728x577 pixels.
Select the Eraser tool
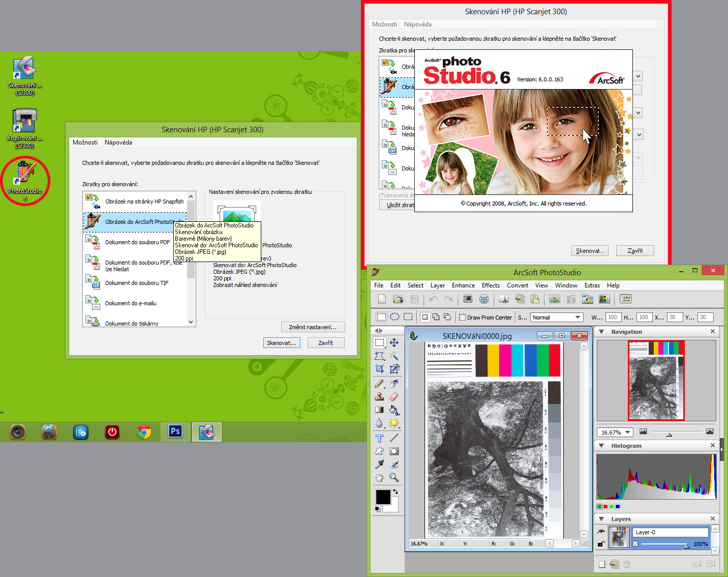(394, 396)
